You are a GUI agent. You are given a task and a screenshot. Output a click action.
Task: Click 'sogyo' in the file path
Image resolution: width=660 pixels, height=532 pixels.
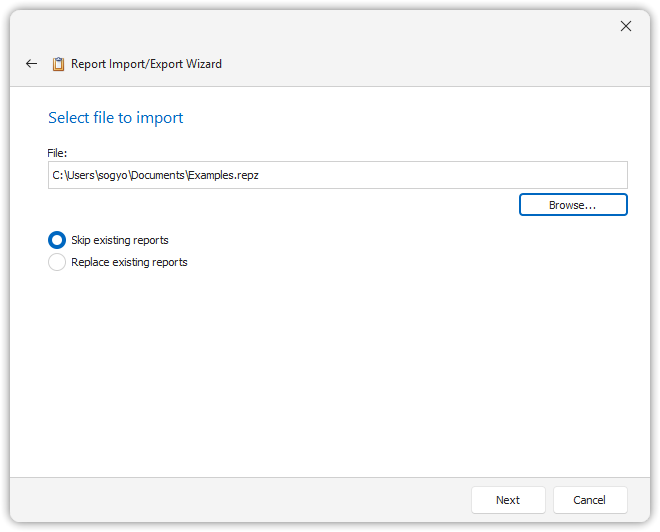tap(112, 175)
